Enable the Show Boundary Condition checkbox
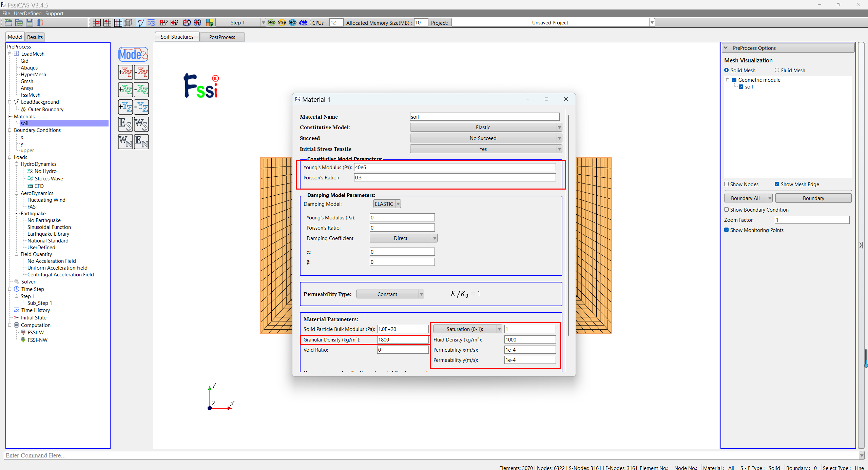The image size is (868, 470). pos(726,210)
